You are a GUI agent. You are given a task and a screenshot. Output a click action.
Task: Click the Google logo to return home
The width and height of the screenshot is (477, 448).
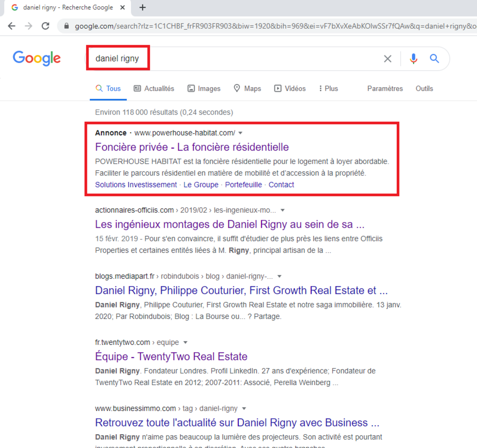37,58
